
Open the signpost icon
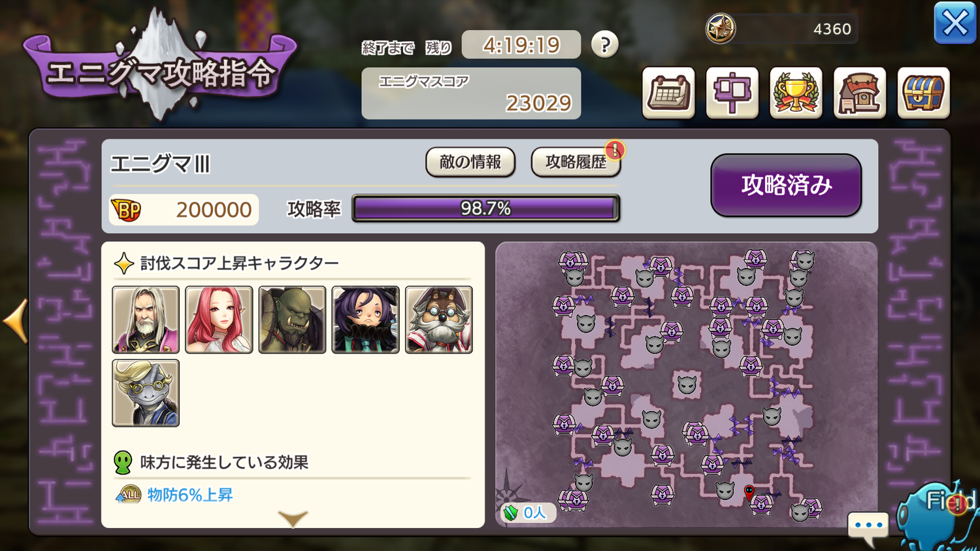pos(732,93)
